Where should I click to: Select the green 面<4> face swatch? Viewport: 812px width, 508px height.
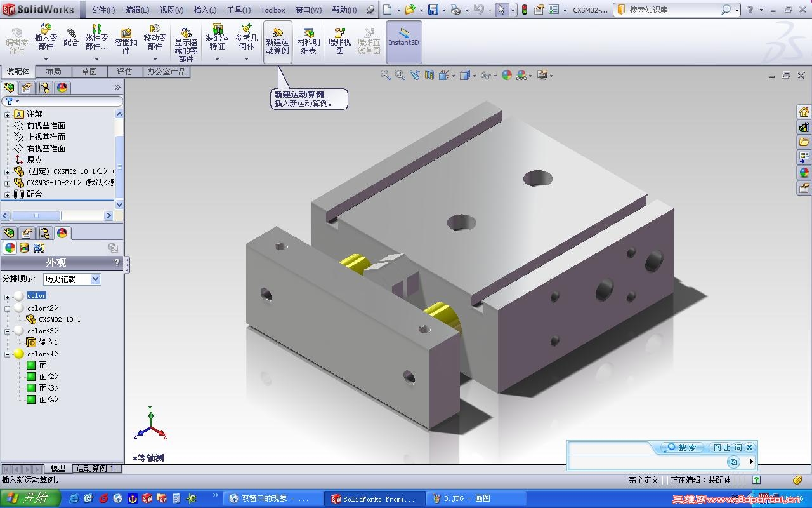tap(30, 399)
